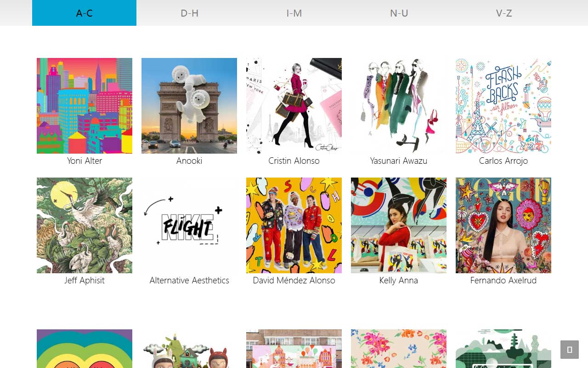Select the I-M tab
The height and width of the screenshot is (368, 588).
tap(294, 13)
